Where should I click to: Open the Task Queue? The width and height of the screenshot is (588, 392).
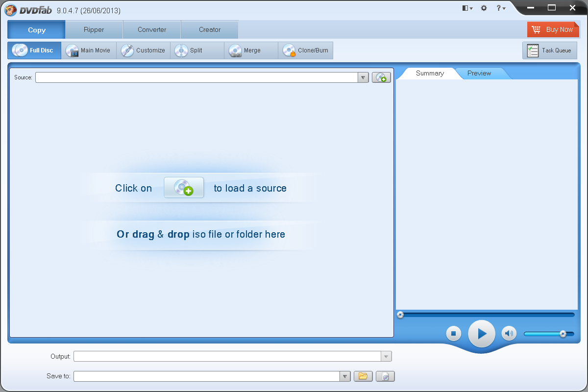(550, 50)
